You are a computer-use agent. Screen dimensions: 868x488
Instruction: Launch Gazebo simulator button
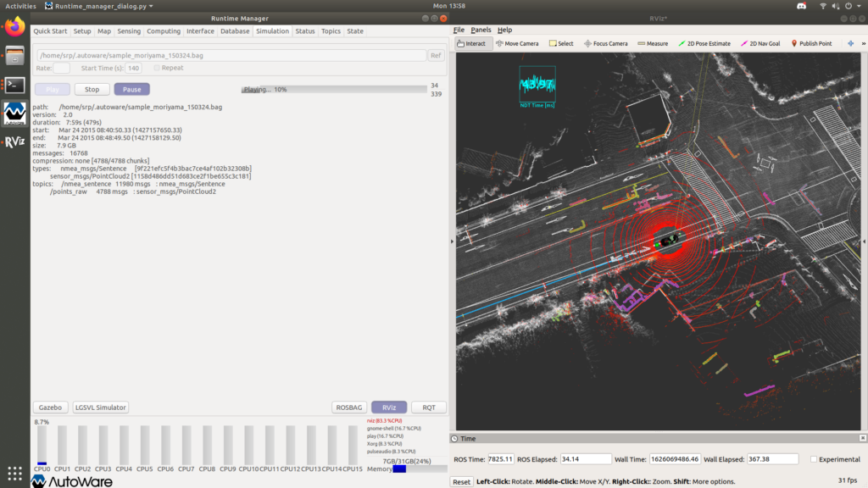click(x=50, y=408)
